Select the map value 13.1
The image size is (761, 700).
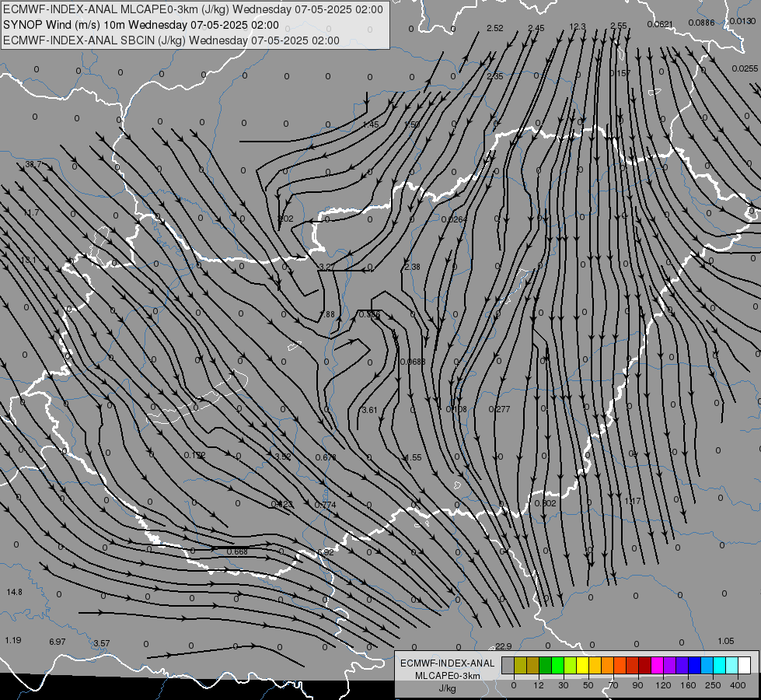tap(28, 260)
